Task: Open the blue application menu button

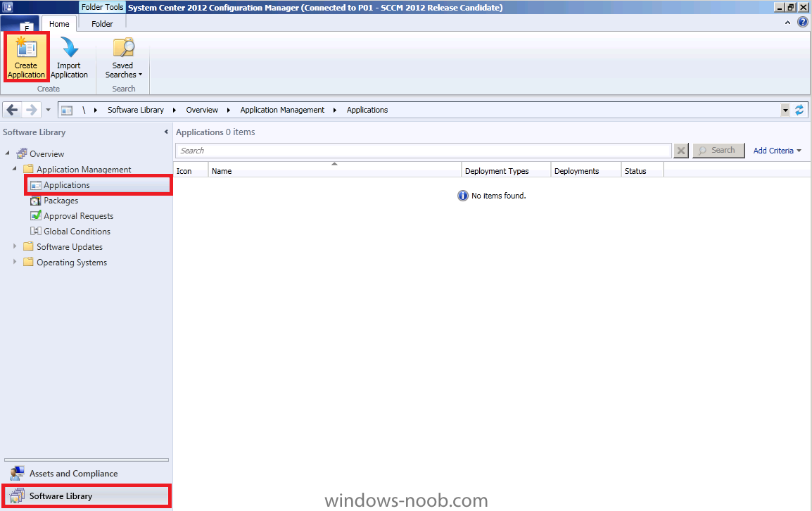Action: pos(20,25)
